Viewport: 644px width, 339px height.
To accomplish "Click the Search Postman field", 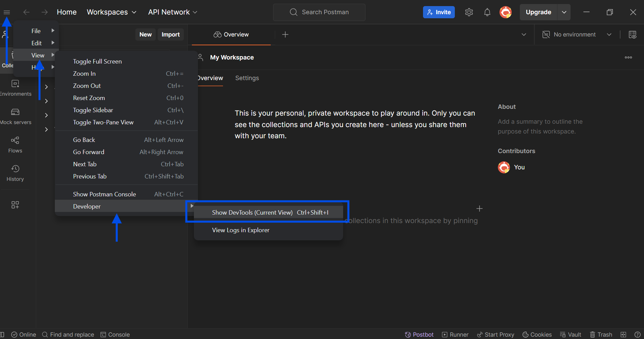I will pyautogui.click(x=319, y=12).
